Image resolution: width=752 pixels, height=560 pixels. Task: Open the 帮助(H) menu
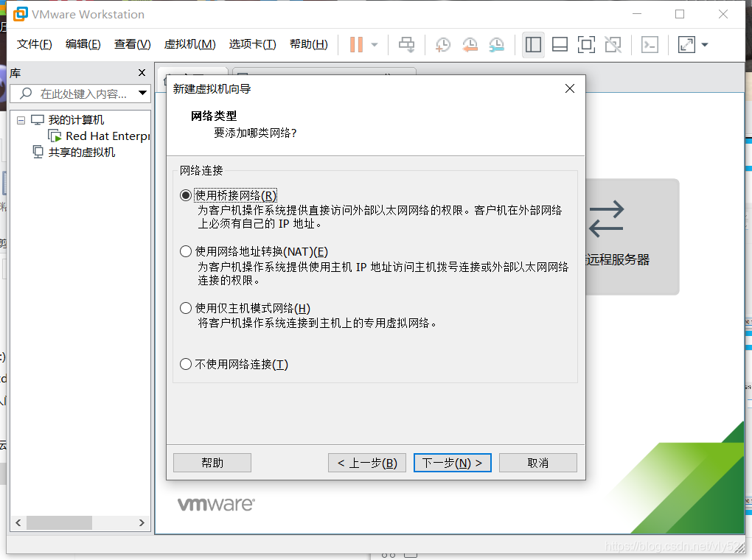coord(309,43)
